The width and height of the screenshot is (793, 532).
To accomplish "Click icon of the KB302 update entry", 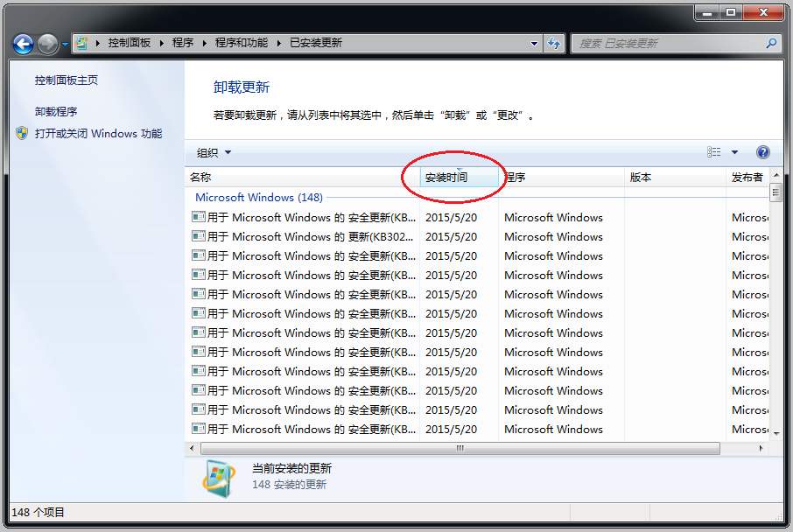I will 198,236.
